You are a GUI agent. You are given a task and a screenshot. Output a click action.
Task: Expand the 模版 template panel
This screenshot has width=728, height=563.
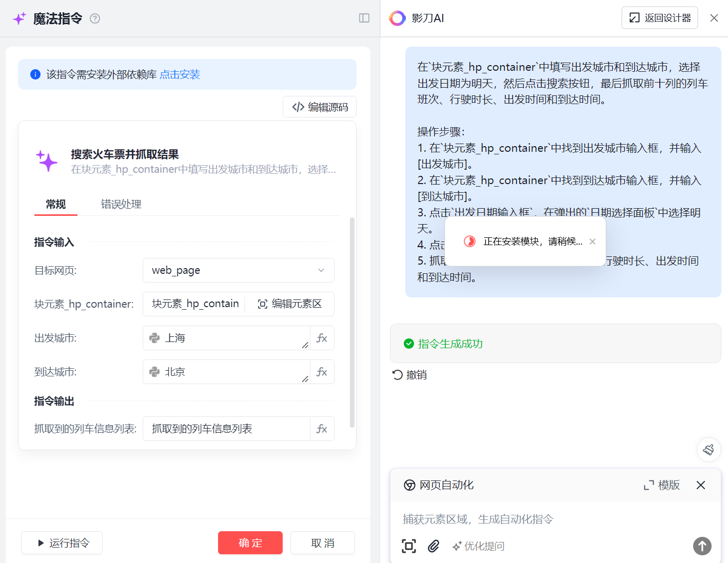(x=662, y=485)
